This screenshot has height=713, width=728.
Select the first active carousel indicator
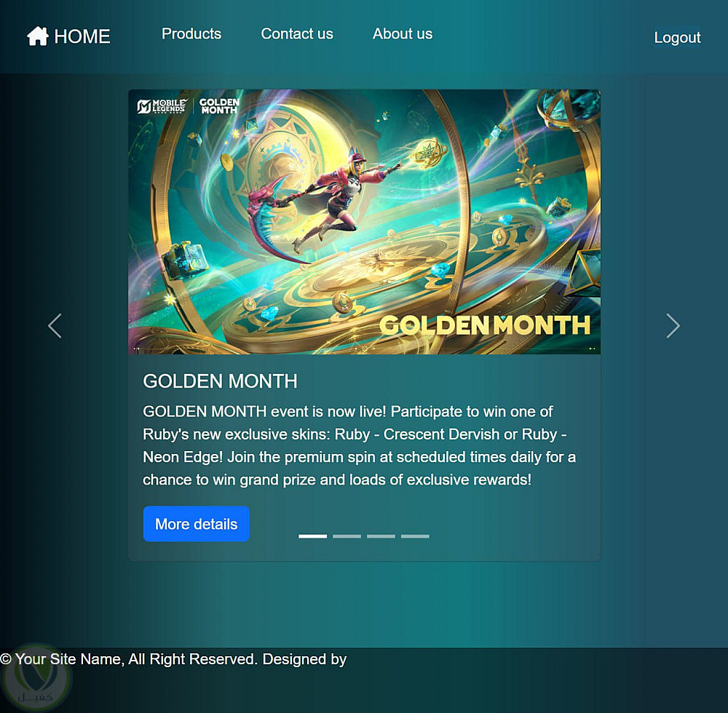(x=312, y=536)
